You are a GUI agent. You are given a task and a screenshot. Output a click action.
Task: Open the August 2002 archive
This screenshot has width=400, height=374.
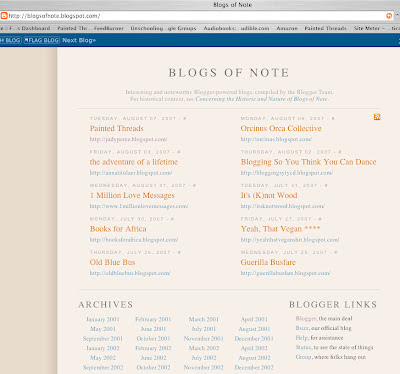click(254, 358)
